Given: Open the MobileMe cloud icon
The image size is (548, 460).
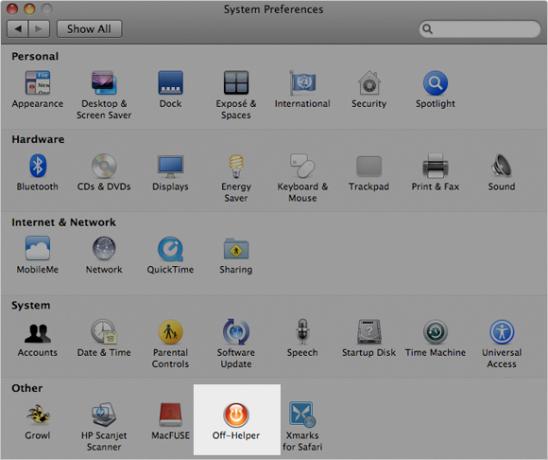Looking at the screenshot, I should tap(37, 249).
